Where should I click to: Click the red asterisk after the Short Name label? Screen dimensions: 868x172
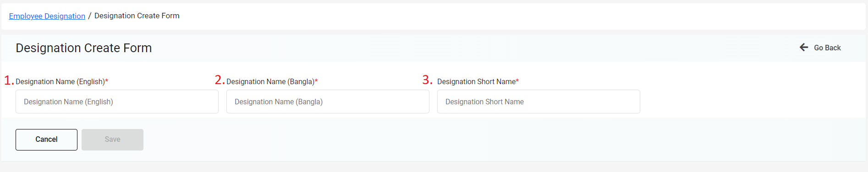517,81
